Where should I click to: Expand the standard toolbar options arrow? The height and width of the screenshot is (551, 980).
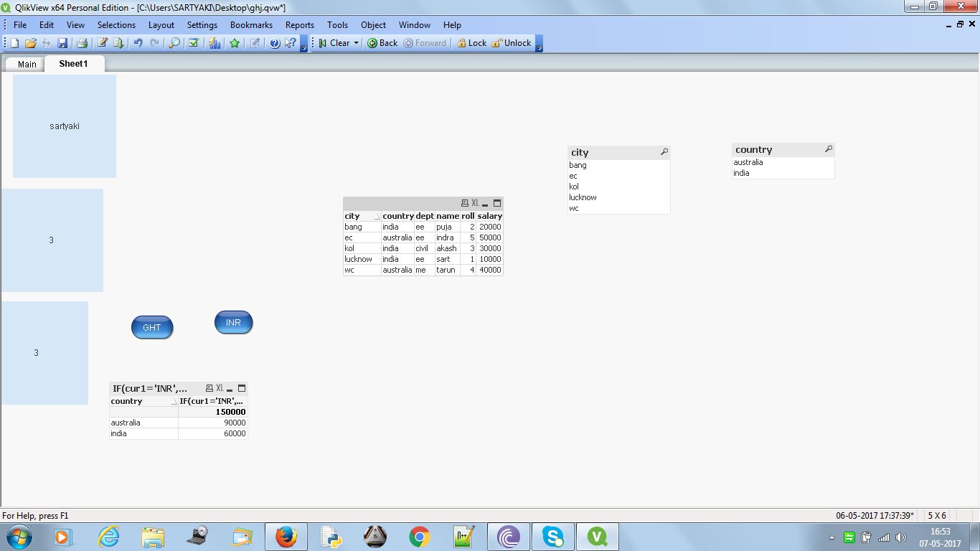[304, 44]
